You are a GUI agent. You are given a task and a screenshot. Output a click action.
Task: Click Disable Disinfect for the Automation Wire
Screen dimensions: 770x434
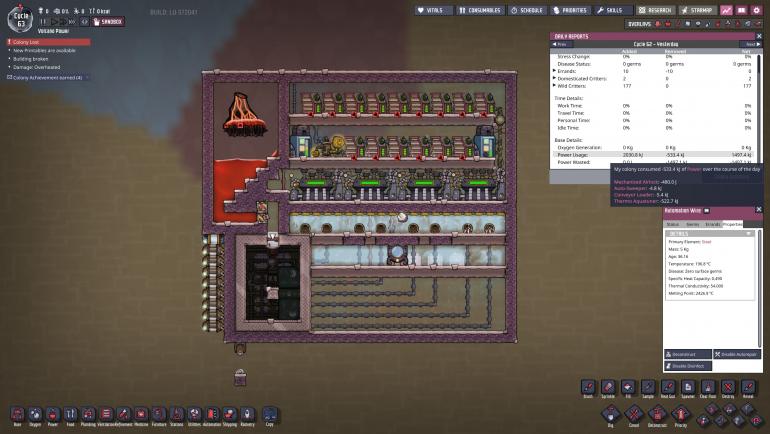688,366
